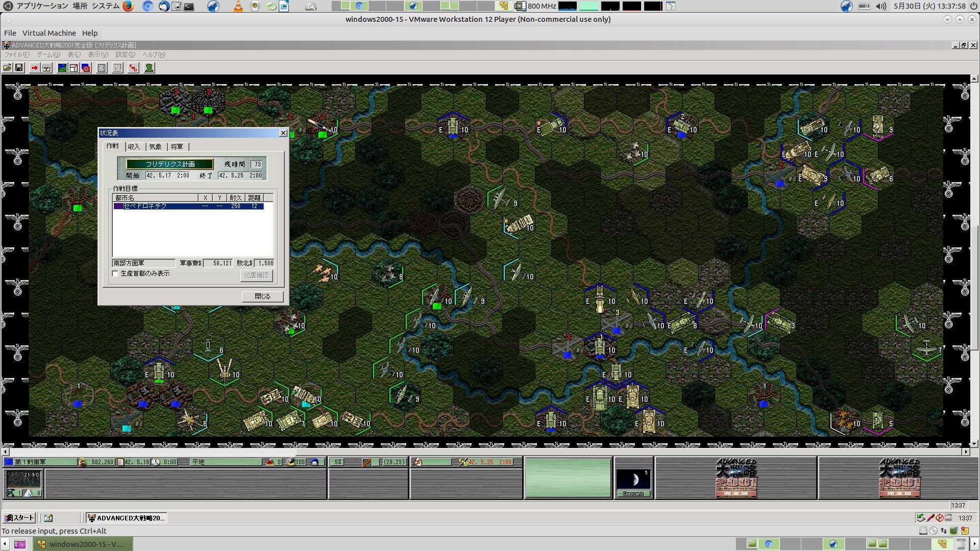Click the red deadline 42. 5.25 2:00 text
Viewport: 980px width, 551px height.
(490, 462)
